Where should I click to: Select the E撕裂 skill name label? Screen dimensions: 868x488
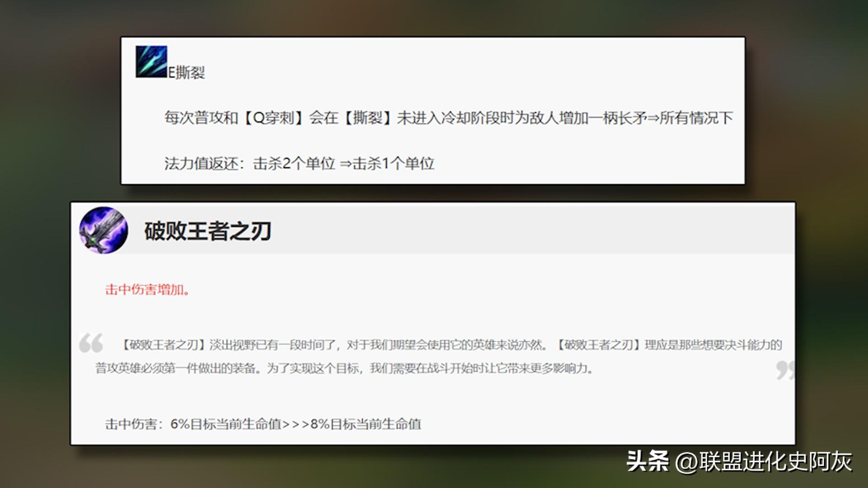coord(187,73)
